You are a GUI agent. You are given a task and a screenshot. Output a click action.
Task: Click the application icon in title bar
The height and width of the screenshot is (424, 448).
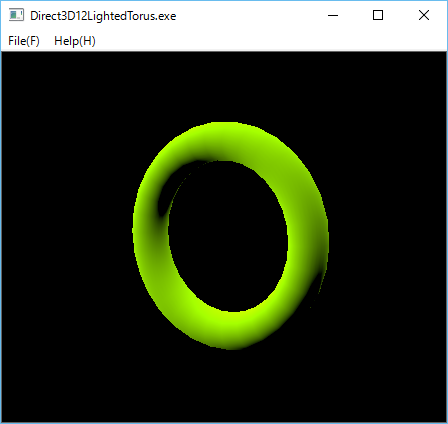click(x=16, y=15)
